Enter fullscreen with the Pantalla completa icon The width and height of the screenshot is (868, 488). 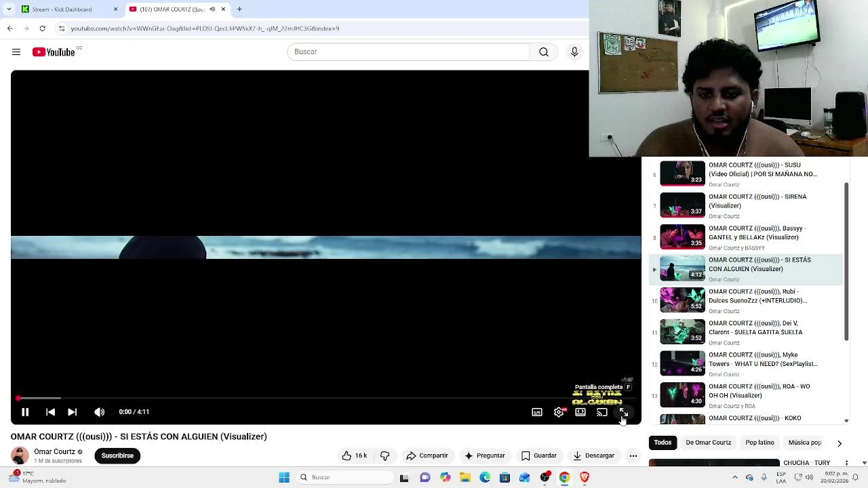[624, 412]
